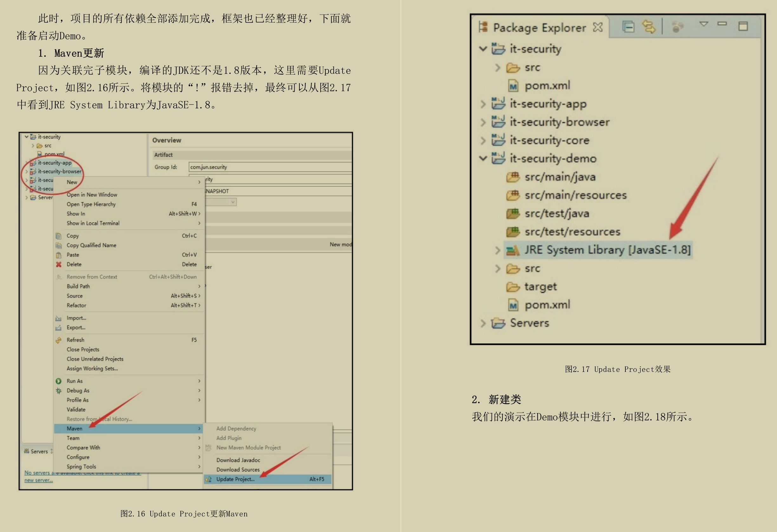
Task: Open the Show In submenu
Action: point(129,214)
